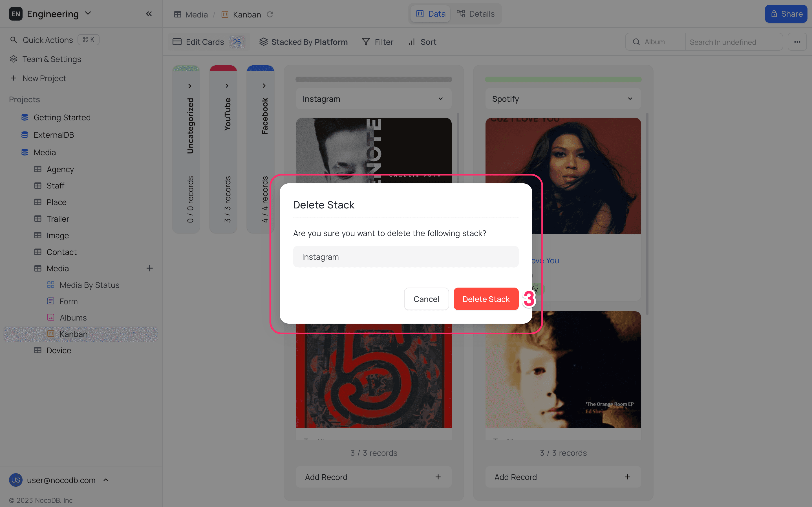Open the Spotify stack dropdown
This screenshot has height=507, width=812.
point(630,99)
